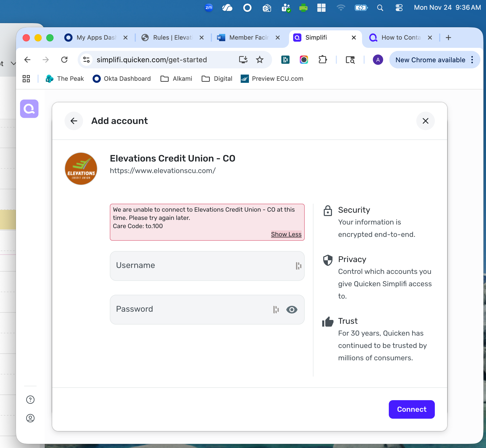
Task: Open the colorful camera lens extension
Action: coord(304,60)
